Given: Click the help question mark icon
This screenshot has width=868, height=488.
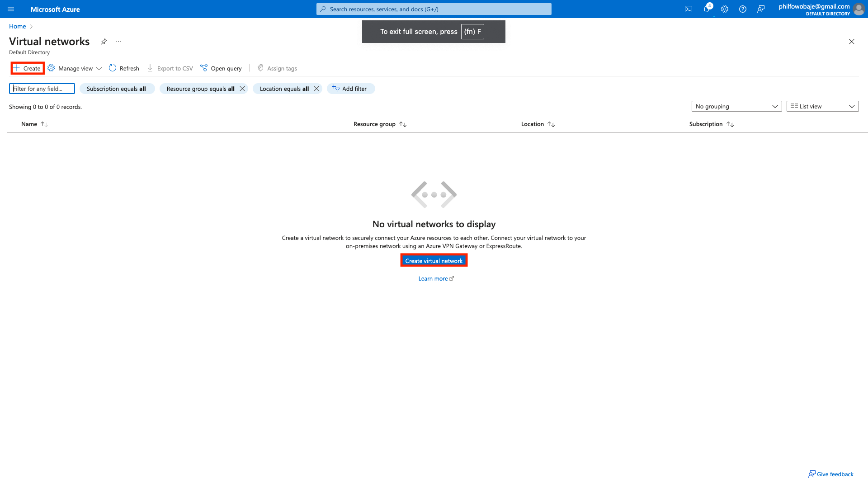Looking at the screenshot, I should coord(743,9).
